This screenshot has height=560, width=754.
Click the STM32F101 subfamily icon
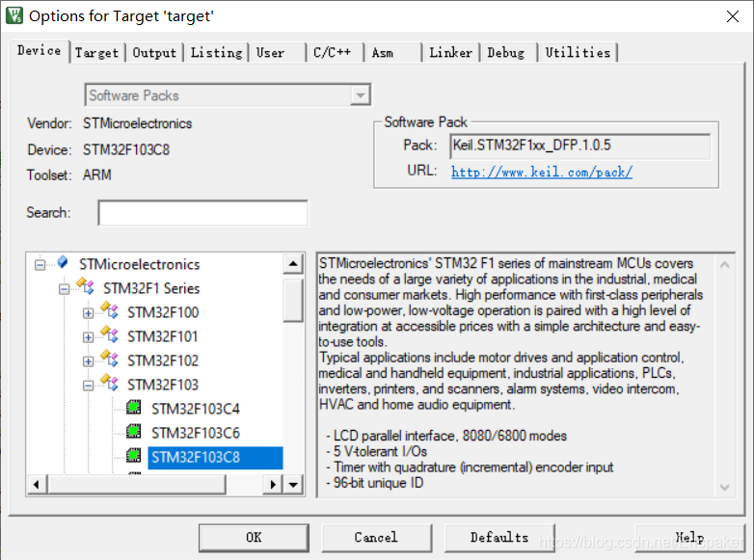tap(110, 334)
